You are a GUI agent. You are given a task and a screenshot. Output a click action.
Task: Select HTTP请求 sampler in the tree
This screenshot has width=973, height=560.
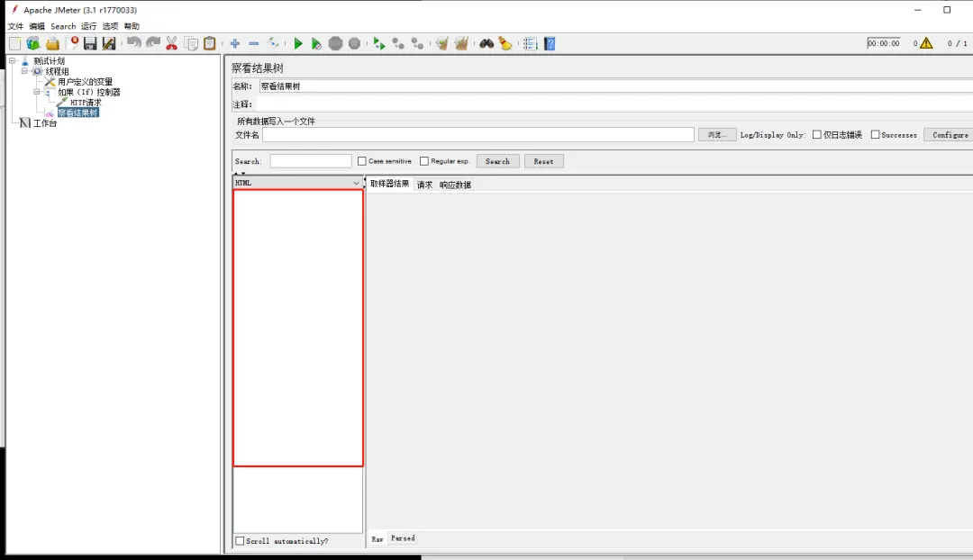[86, 103]
